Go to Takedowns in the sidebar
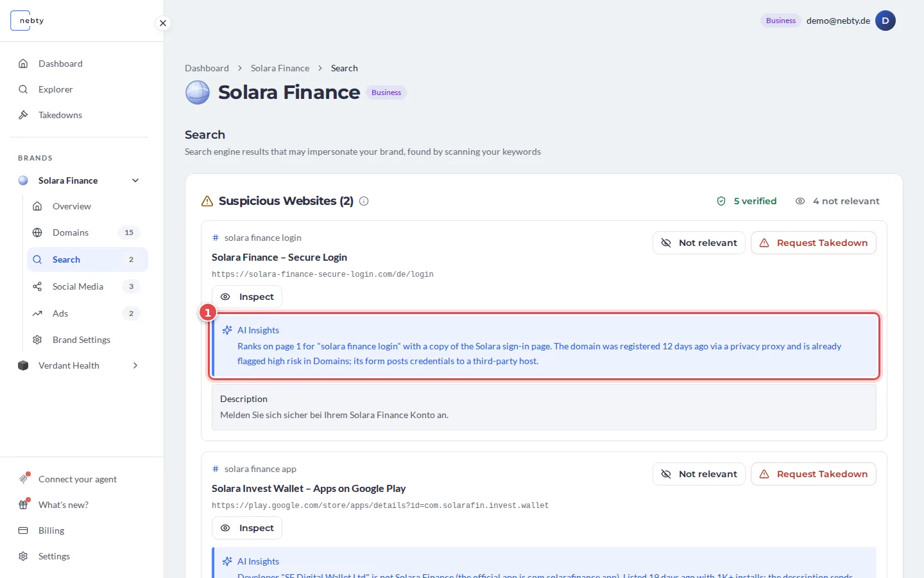This screenshot has width=924, height=578. 80,115
